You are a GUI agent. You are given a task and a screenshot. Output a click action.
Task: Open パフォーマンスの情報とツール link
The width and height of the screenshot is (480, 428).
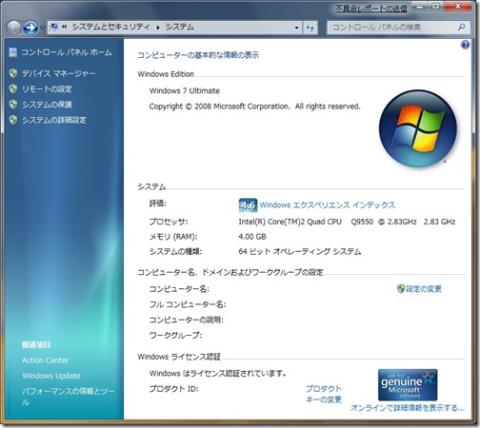[68, 396]
